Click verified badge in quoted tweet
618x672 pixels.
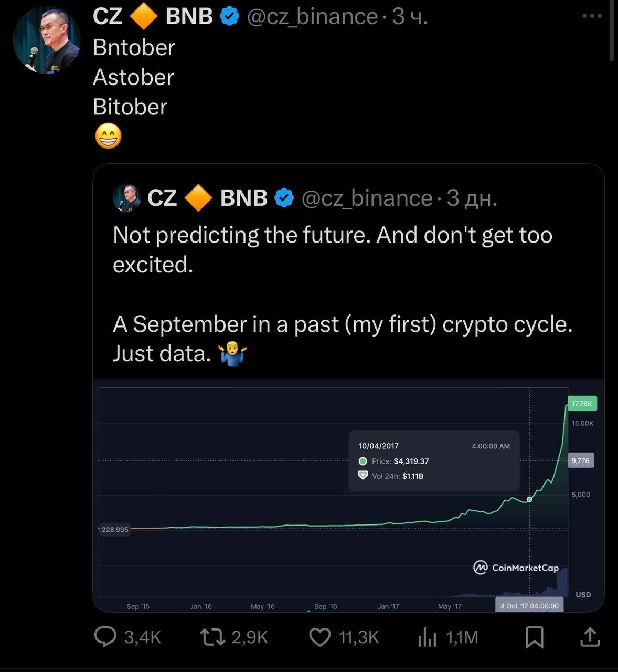coord(284,198)
